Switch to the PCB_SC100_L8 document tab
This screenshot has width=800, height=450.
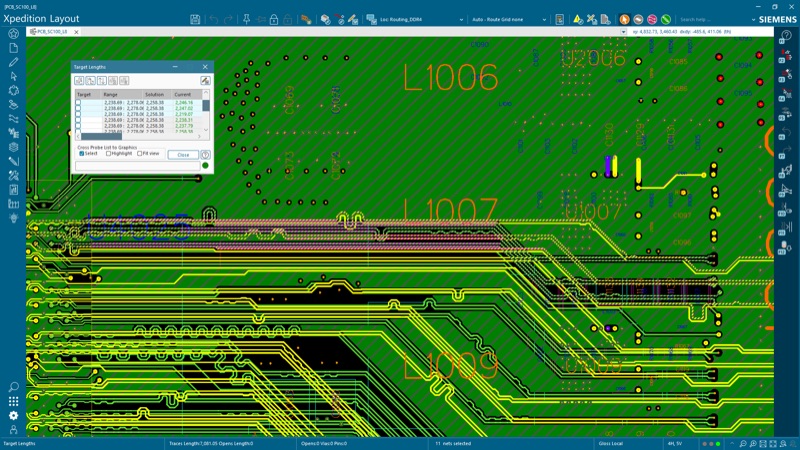click(52, 32)
